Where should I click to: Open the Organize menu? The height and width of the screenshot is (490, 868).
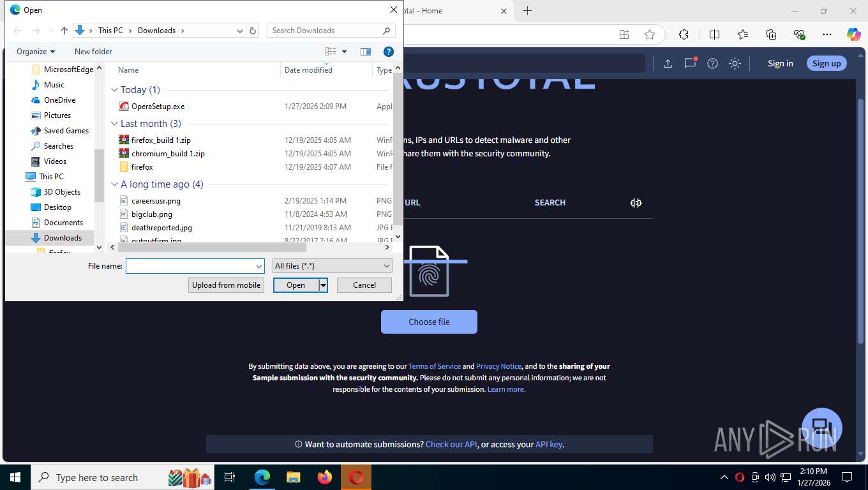(36, 52)
